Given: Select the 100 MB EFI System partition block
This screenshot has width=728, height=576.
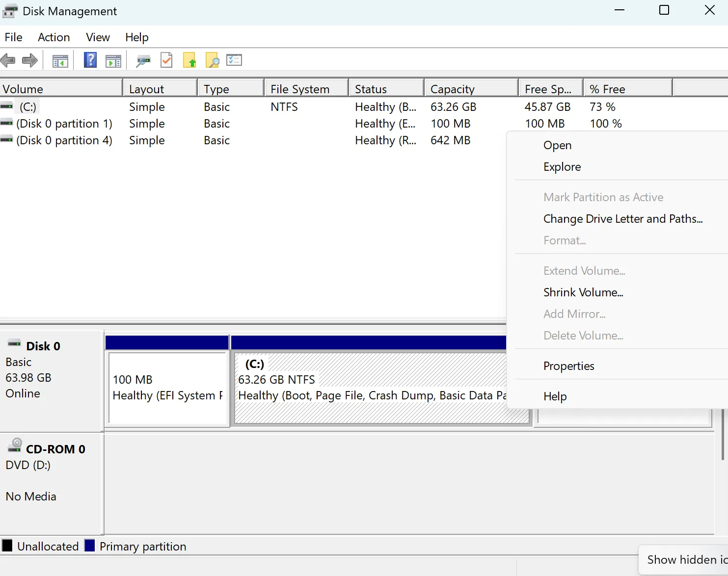Looking at the screenshot, I should point(167,388).
